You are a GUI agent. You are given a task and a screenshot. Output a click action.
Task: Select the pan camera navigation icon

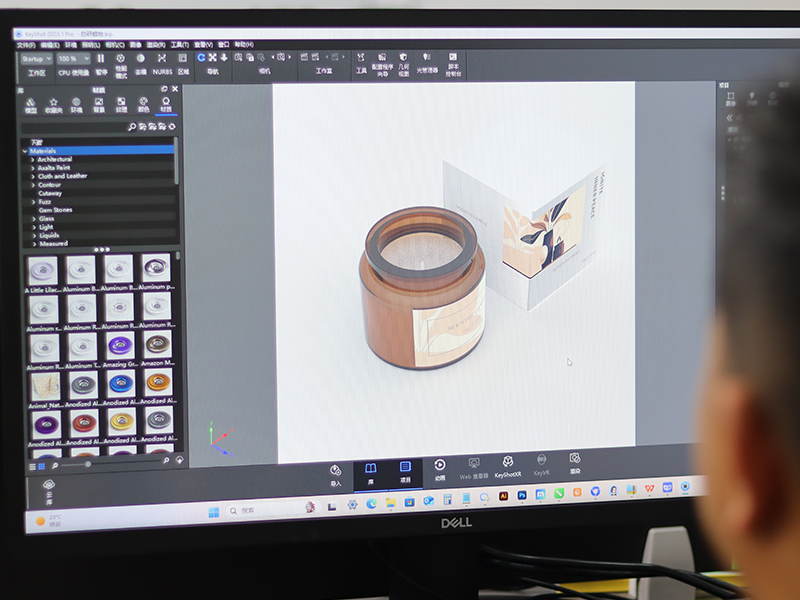(x=213, y=58)
